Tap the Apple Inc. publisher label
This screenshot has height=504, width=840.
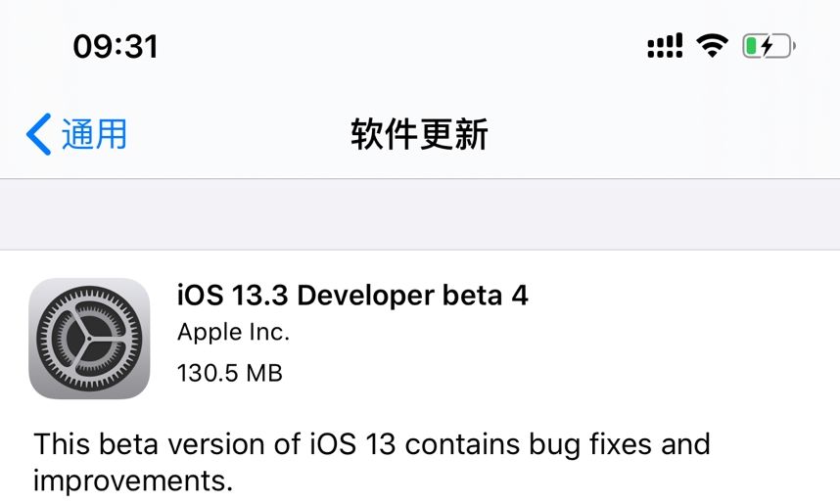tap(233, 333)
